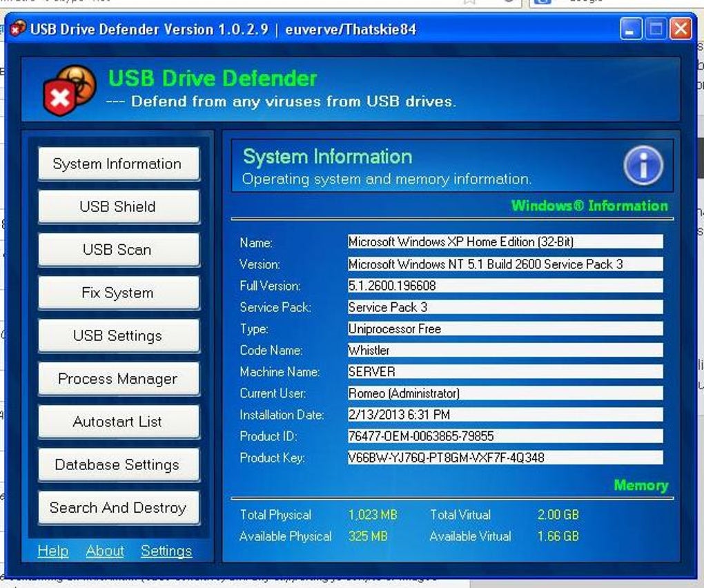
Task: Open the USB Scan section
Action: [x=119, y=250]
